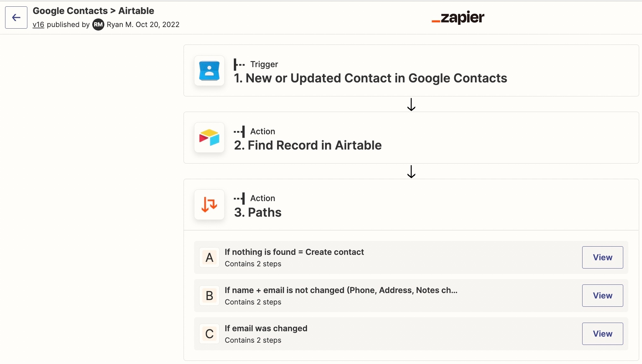Click 'If name + email is not changed' title

341,290
